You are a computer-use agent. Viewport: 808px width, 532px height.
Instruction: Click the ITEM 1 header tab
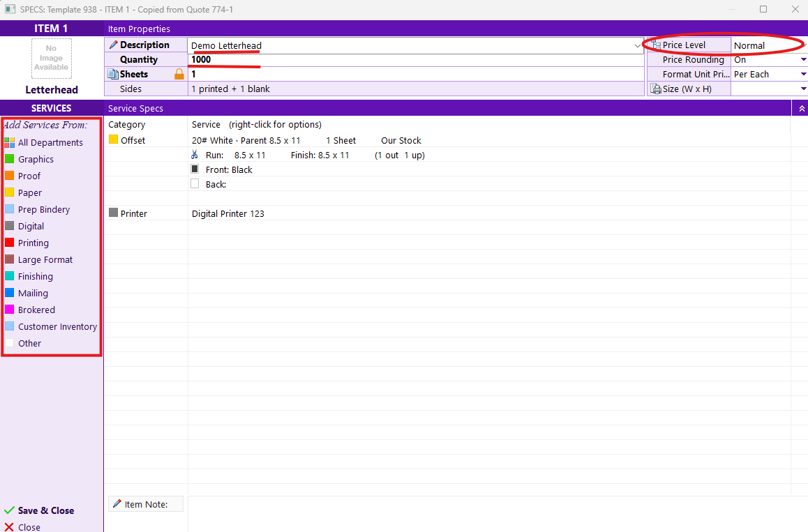click(51, 29)
